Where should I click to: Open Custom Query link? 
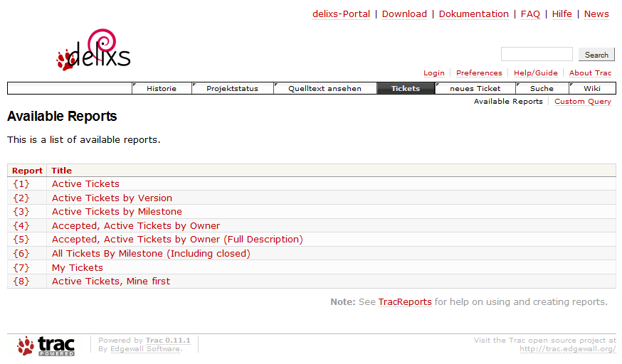pyautogui.click(x=582, y=102)
